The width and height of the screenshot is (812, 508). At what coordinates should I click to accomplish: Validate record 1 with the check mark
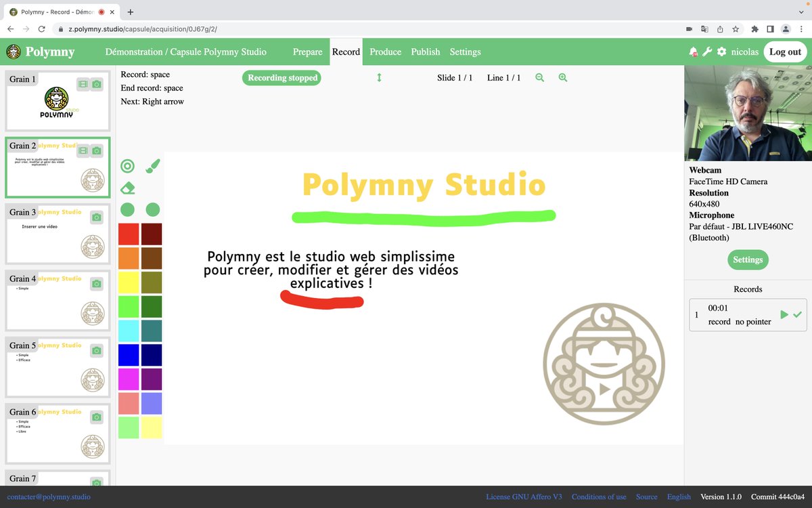point(798,314)
